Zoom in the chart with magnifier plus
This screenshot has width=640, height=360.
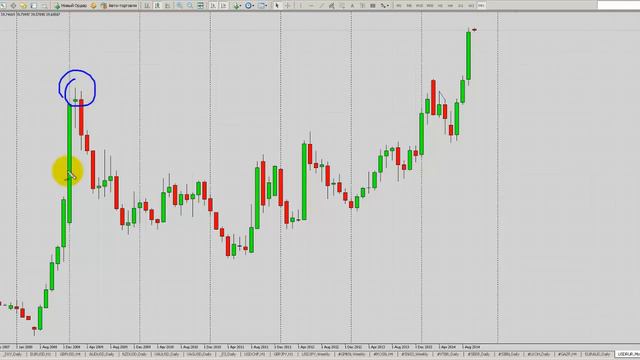point(180,6)
